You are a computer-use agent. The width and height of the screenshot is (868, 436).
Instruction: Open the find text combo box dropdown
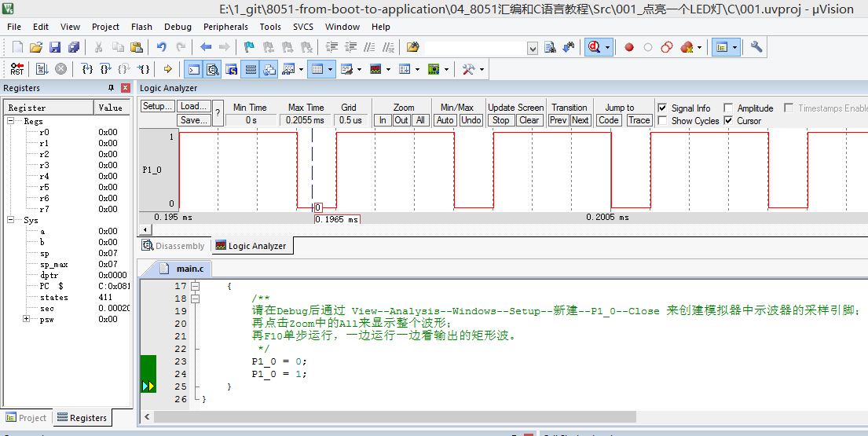point(533,49)
